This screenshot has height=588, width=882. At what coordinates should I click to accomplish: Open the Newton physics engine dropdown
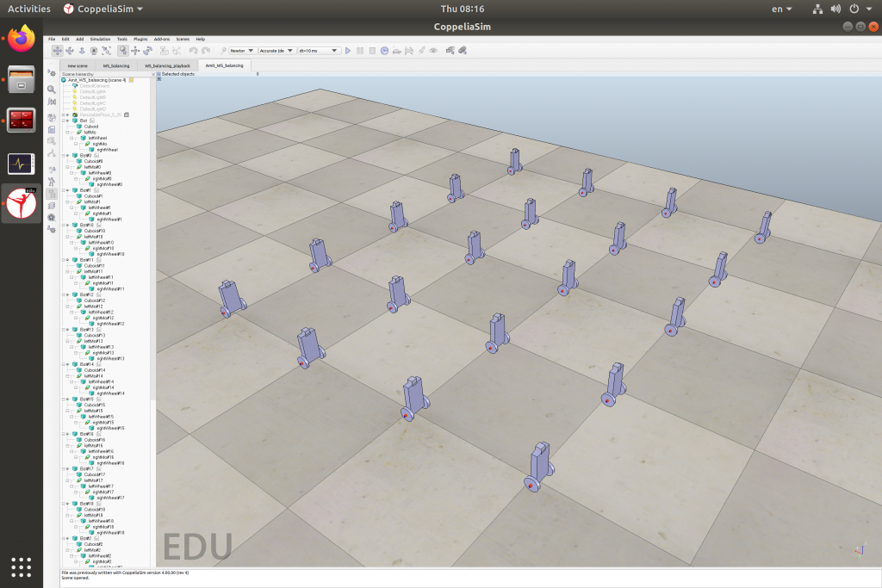coord(242,51)
